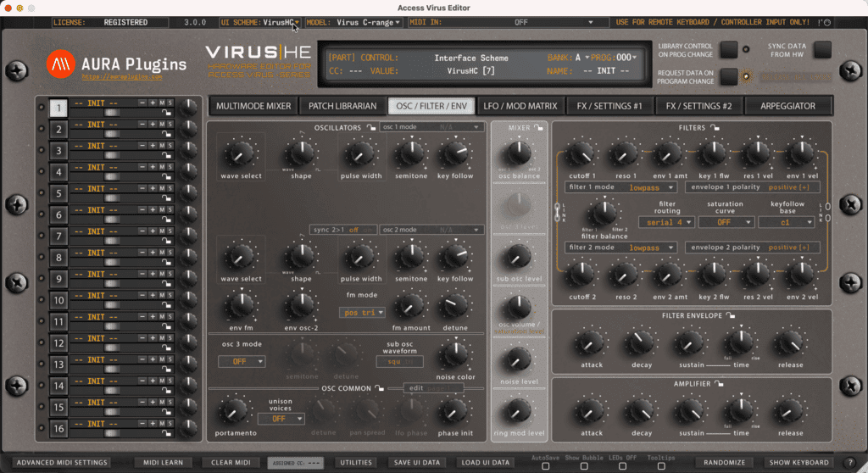Switch to the LFO / Mod Matrix tab
This screenshot has height=473, width=868.
pyautogui.click(x=520, y=106)
